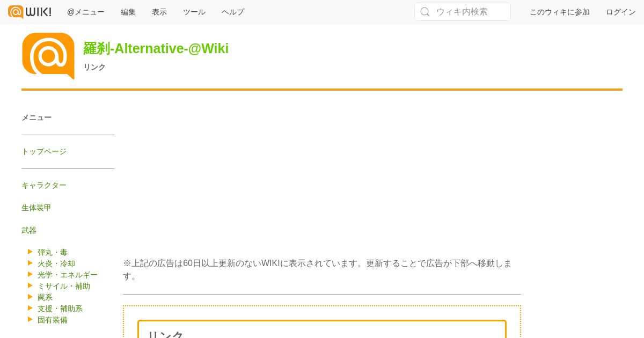Click the arrow bullet beside 弾丸・毒
Image resolution: width=644 pixels, height=338 pixels.
[31, 251]
